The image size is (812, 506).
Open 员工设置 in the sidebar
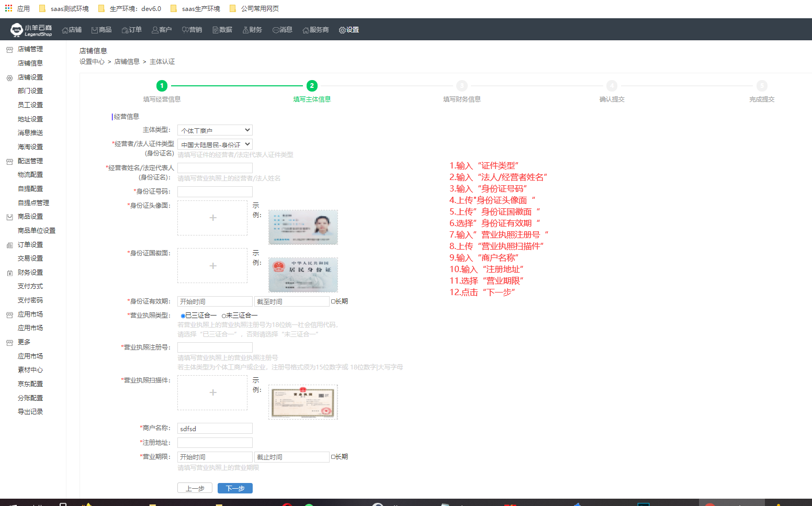pyautogui.click(x=30, y=105)
